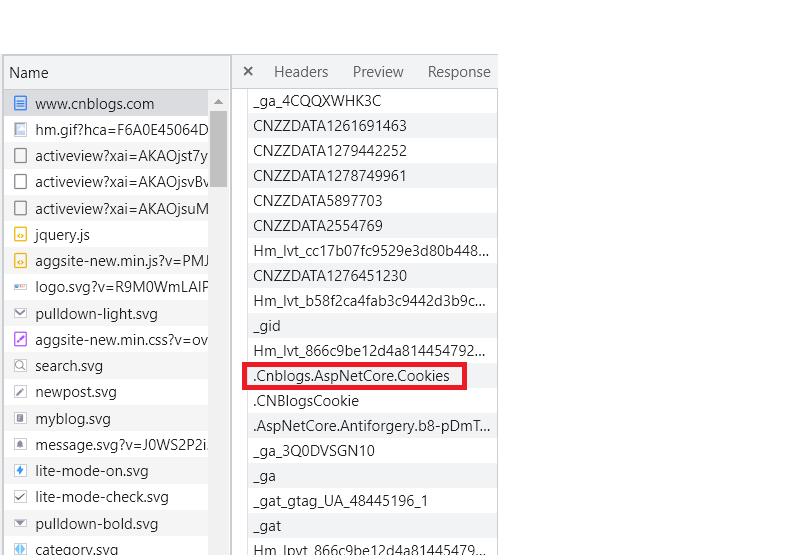This screenshot has width=790, height=555.
Task: Click the Hm_lvt_b58f2ca4fab3c9442d3b9c cookie row
Action: pyautogui.click(x=372, y=301)
